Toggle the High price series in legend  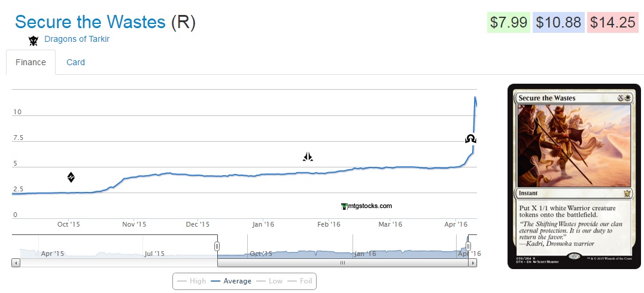pos(192,281)
